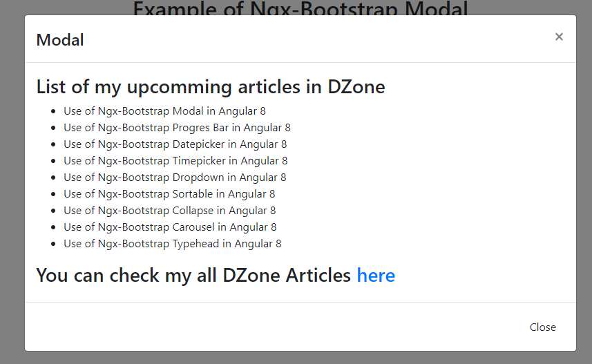Select 'Use of Ngx-Bootstrap Datepicker in Angular 8'

175,144
